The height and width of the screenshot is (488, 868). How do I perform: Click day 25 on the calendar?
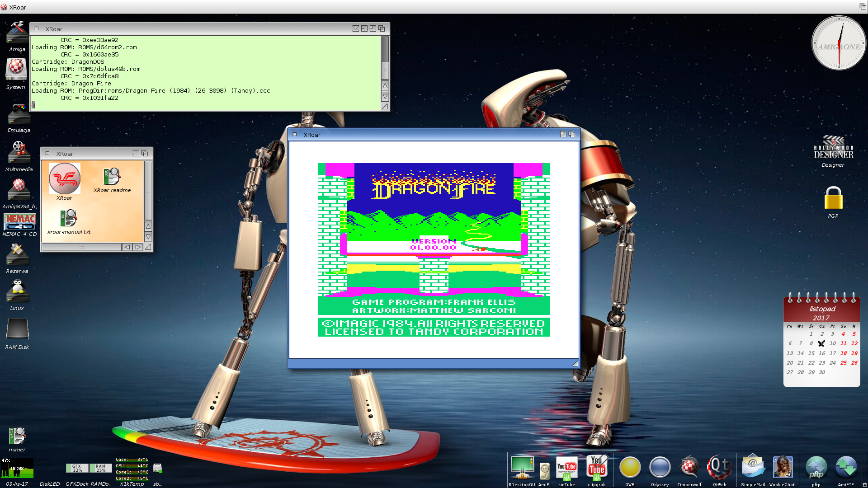point(844,363)
